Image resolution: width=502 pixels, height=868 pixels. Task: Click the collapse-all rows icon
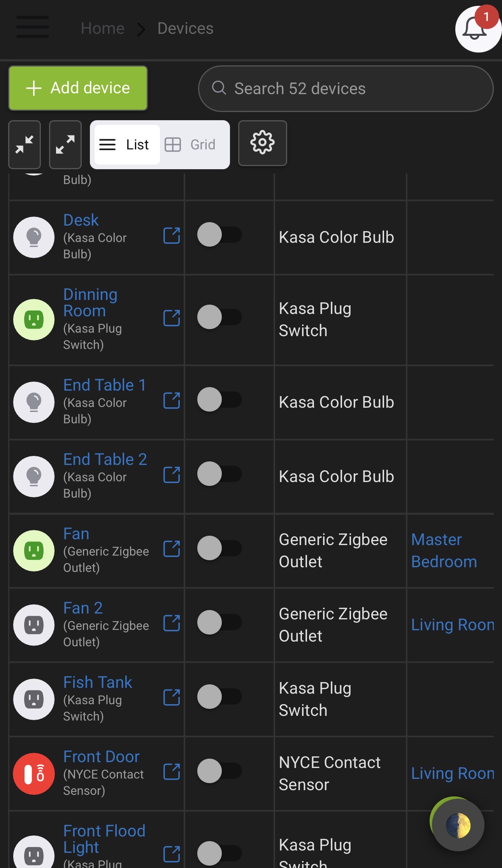(x=25, y=144)
